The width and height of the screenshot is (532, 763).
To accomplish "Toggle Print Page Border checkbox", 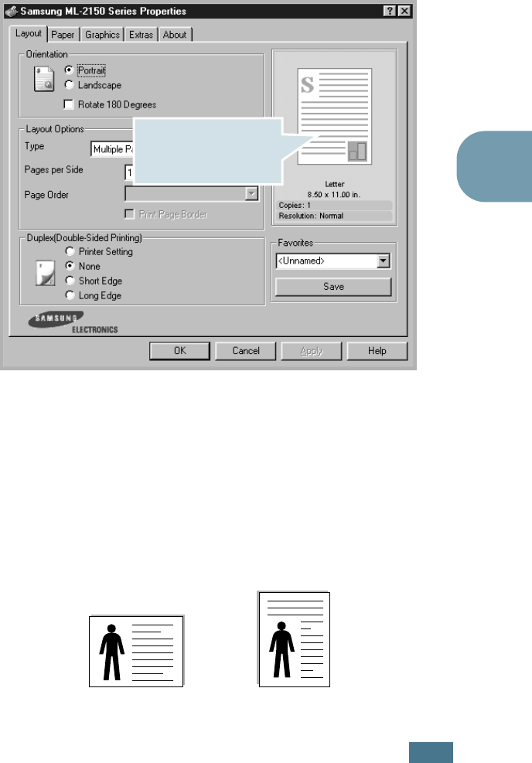I will click(166, 214).
